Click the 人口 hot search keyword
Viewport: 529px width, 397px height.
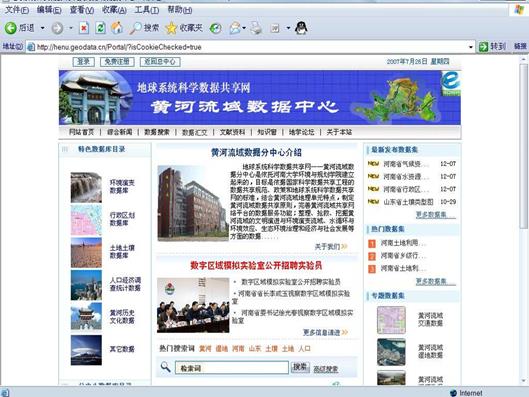[304, 348]
